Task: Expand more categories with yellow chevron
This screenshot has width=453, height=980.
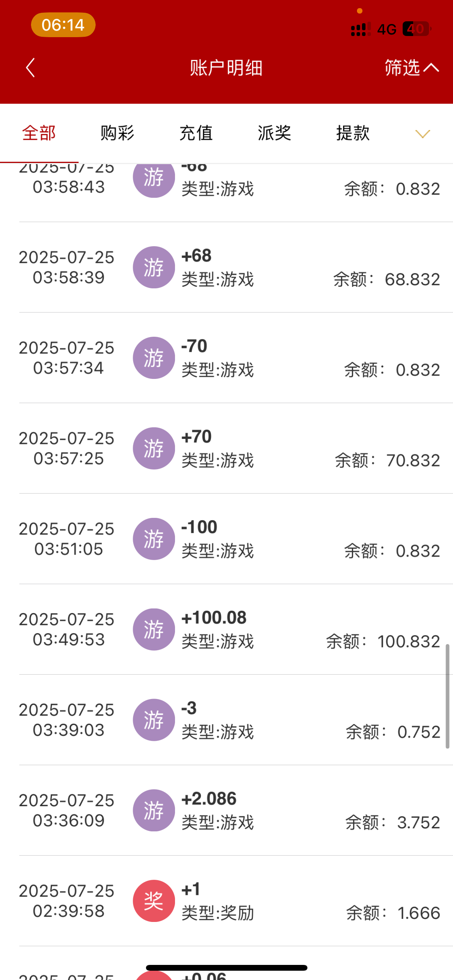Action: point(422,134)
